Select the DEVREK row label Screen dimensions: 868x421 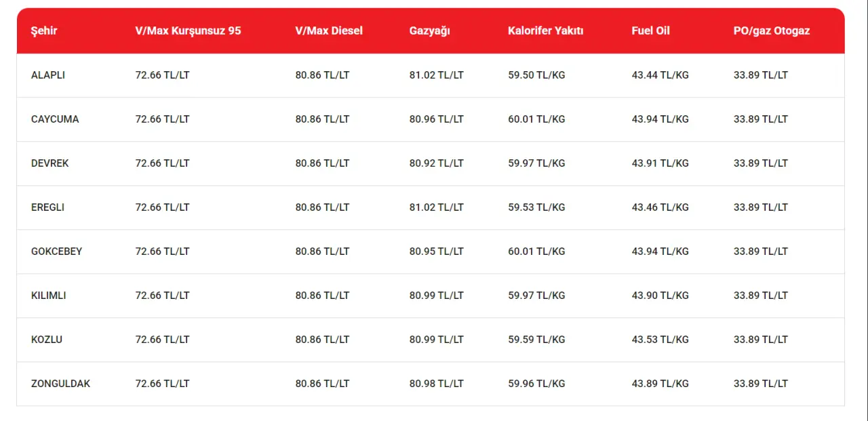point(50,163)
